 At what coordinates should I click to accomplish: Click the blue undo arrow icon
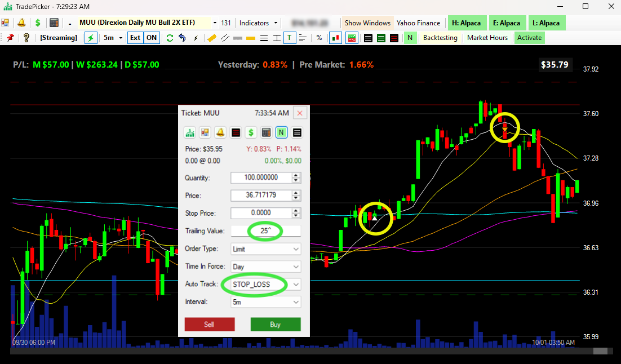[x=182, y=38]
